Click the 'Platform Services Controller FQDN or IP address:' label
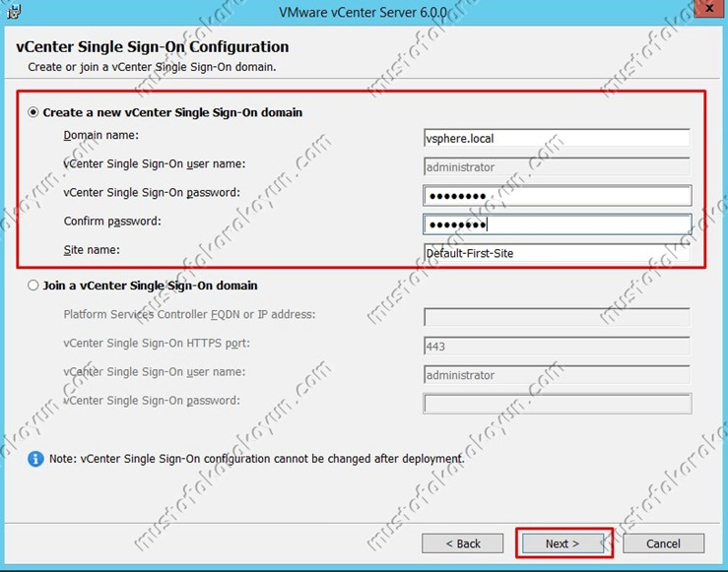The image size is (728, 572). click(189, 314)
